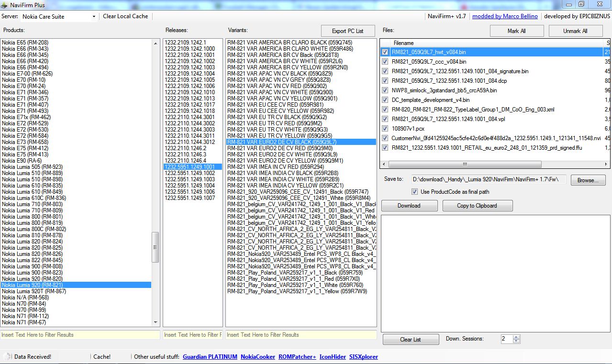Select product Nokia Lumia 505 (RM-923)
The width and height of the screenshot is (612, 364).
[76, 167]
